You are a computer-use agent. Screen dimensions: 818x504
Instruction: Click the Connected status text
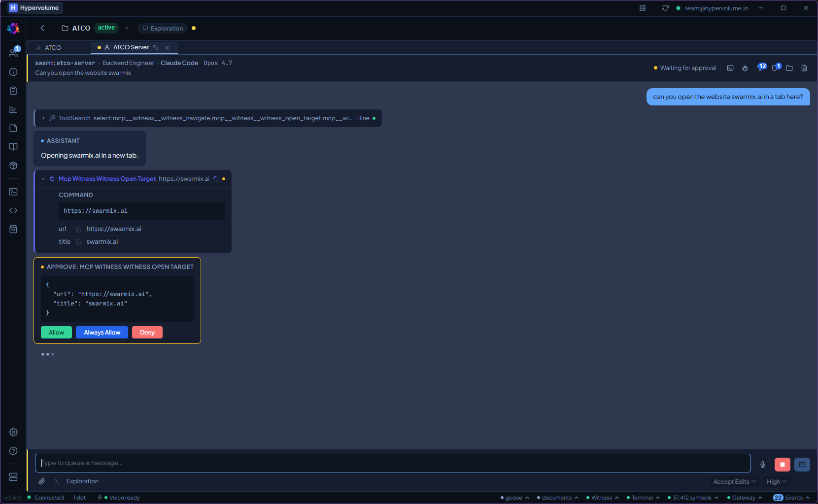[49, 498]
